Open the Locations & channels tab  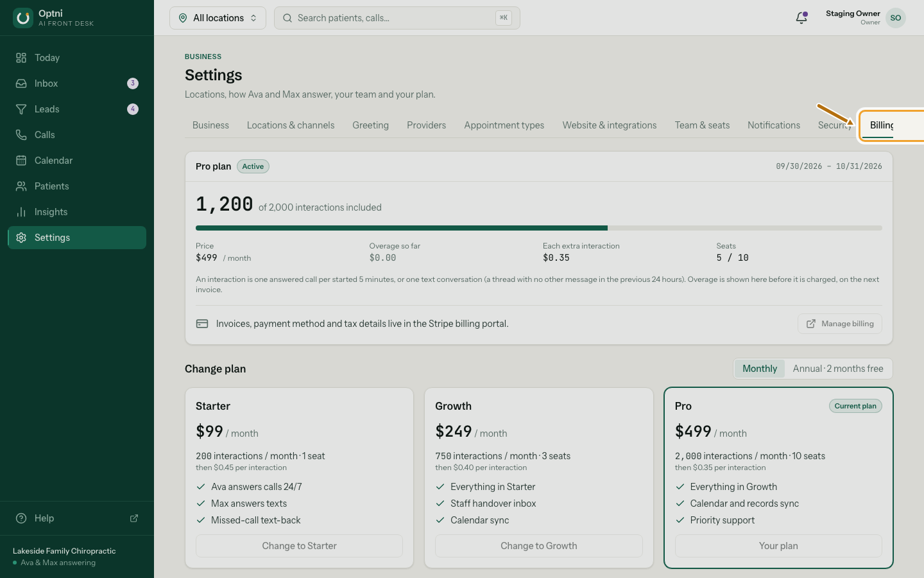coord(291,125)
